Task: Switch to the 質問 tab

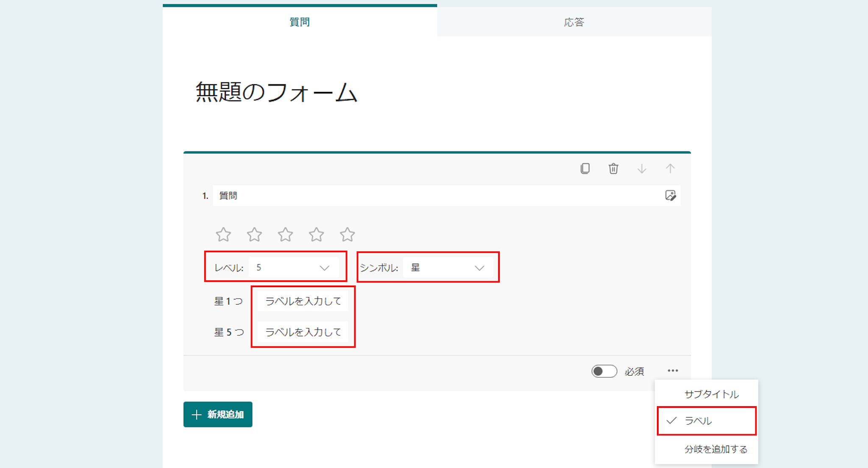Action: [300, 22]
